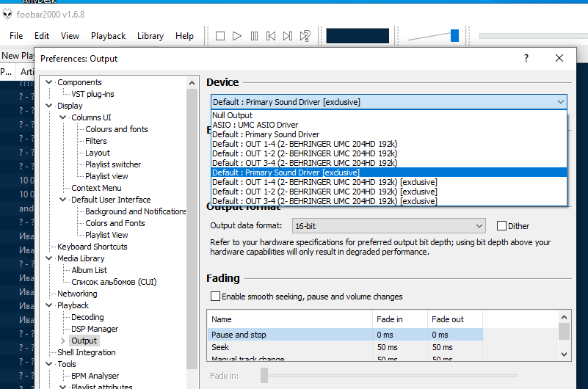Click the volume slider in toolbar

(x=454, y=36)
